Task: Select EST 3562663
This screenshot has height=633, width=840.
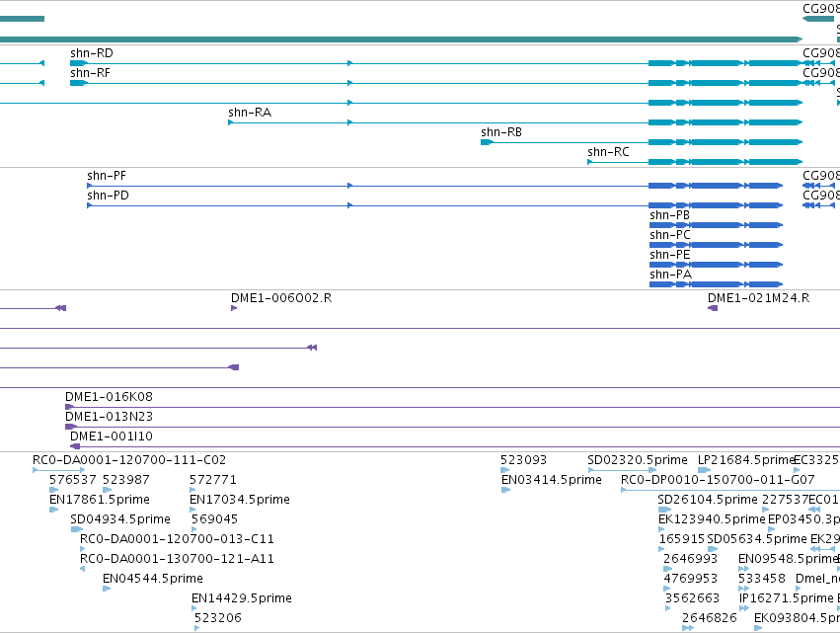Action: tap(692, 598)
